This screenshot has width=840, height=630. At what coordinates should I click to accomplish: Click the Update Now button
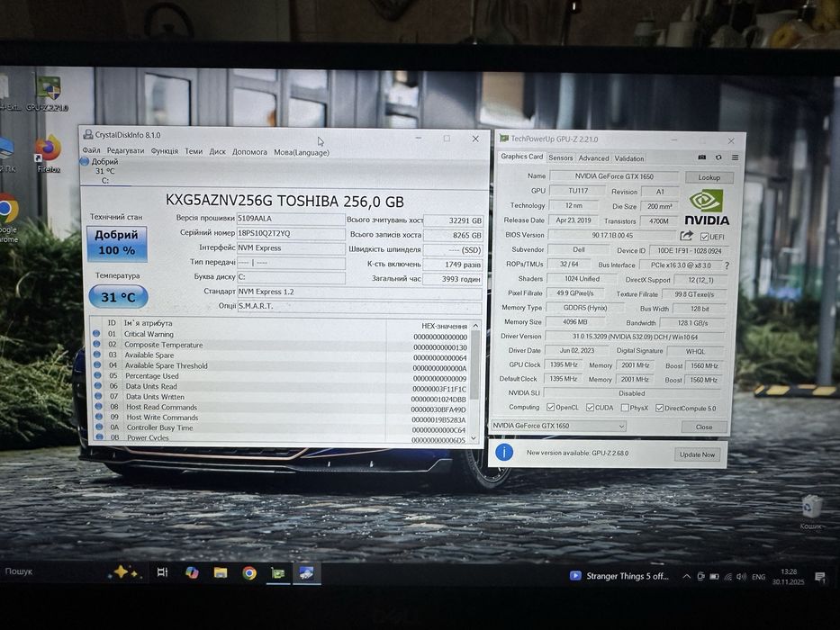coord(697,454)
